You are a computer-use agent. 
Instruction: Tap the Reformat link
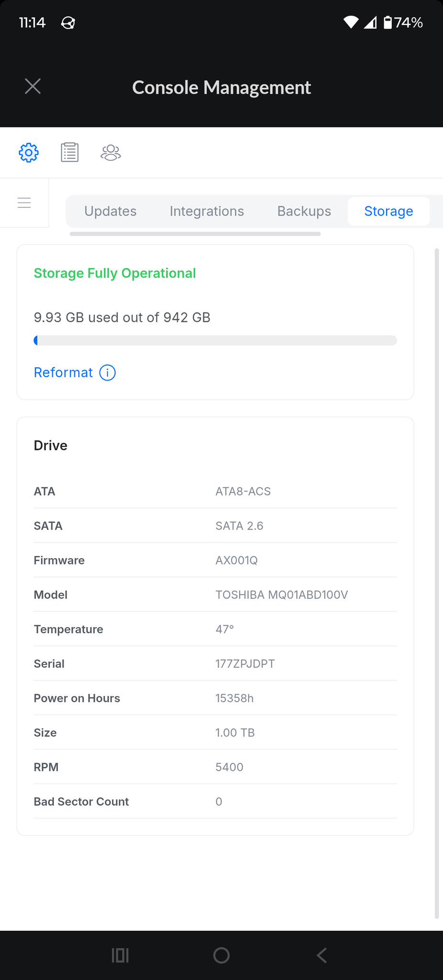click(63, 372)
